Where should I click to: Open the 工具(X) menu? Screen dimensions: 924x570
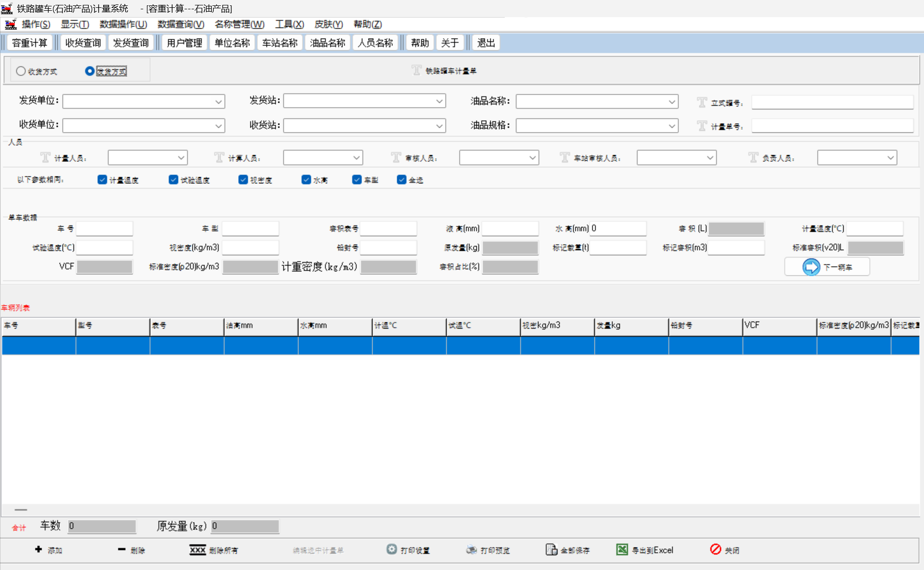[289, 24]
